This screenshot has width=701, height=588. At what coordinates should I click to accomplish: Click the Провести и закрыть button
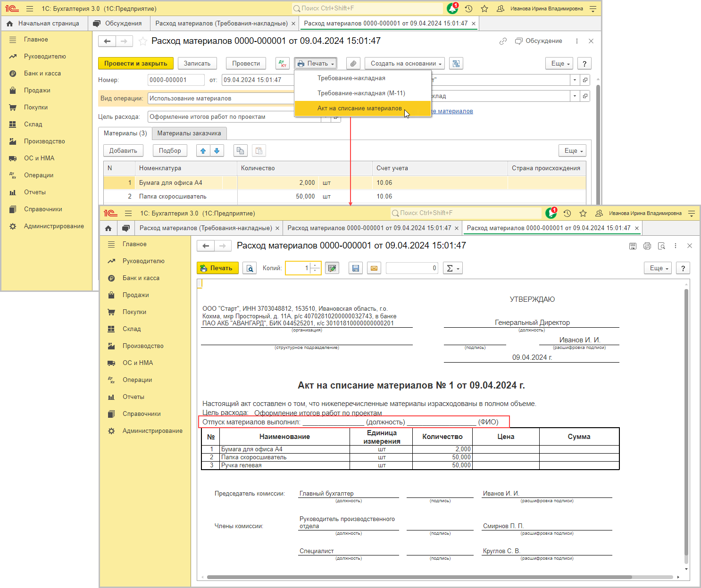tap(136, 63)
